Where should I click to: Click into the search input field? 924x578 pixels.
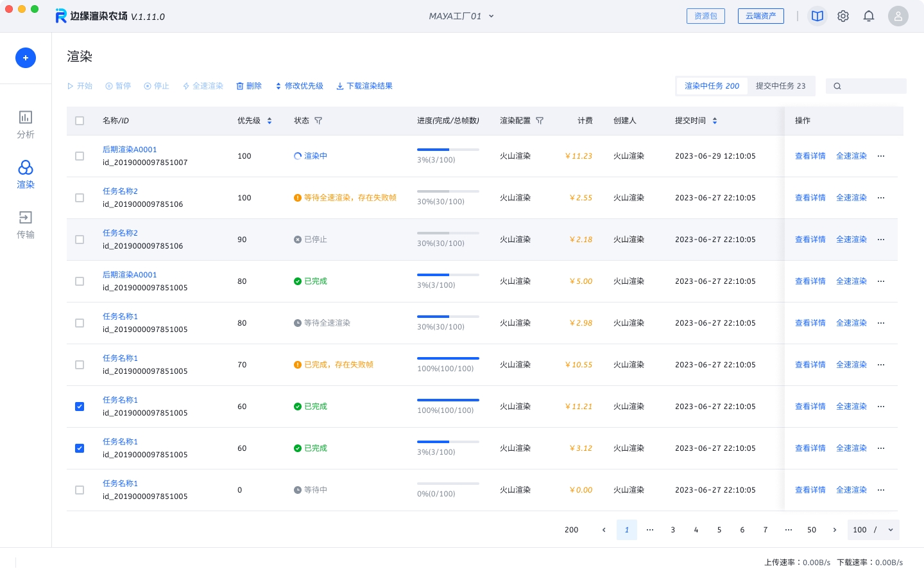873,86
